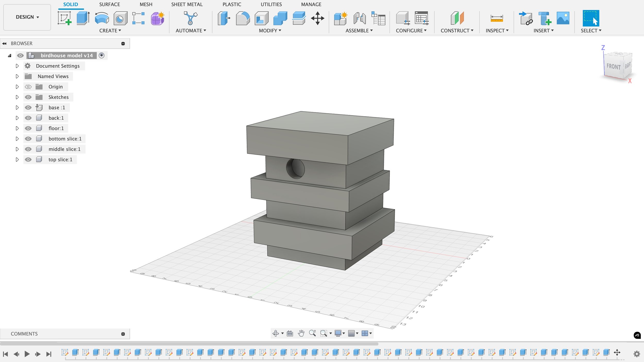The image size is (644, 362).
Task: Switch to the SHEET METAL tab
Action: [x=187, y=4]
